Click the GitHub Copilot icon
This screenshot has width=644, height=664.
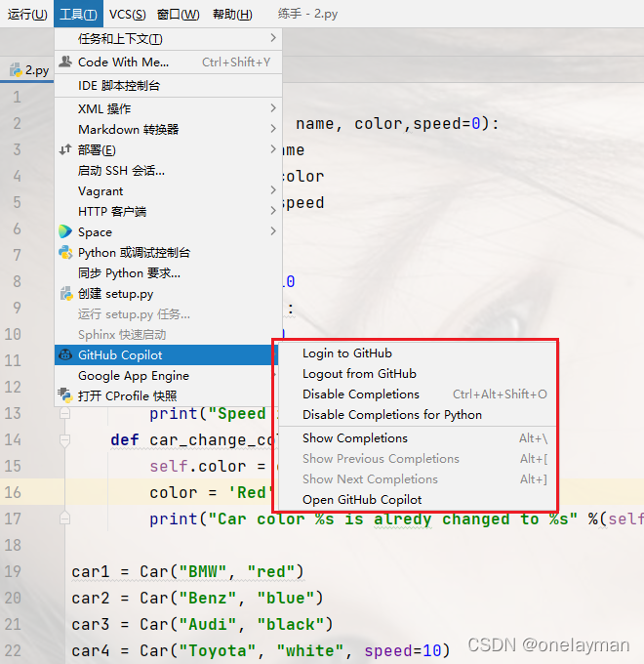[x=65, y=354]
